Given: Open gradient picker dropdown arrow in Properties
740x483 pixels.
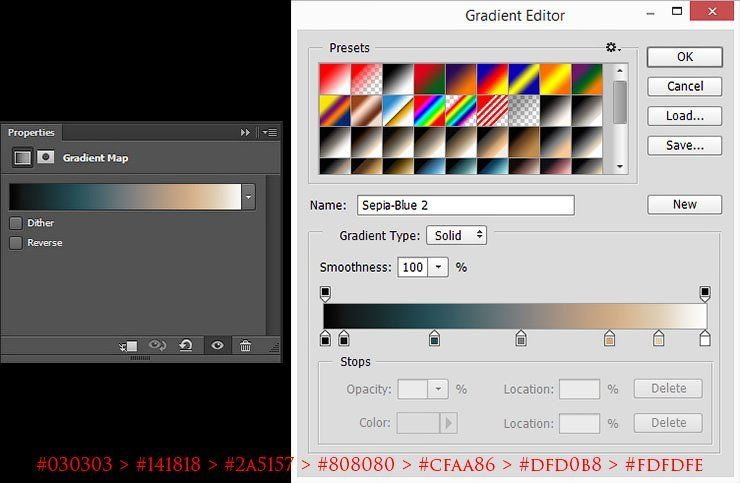Looking at the screenshot, I should (x=248, y=197).
